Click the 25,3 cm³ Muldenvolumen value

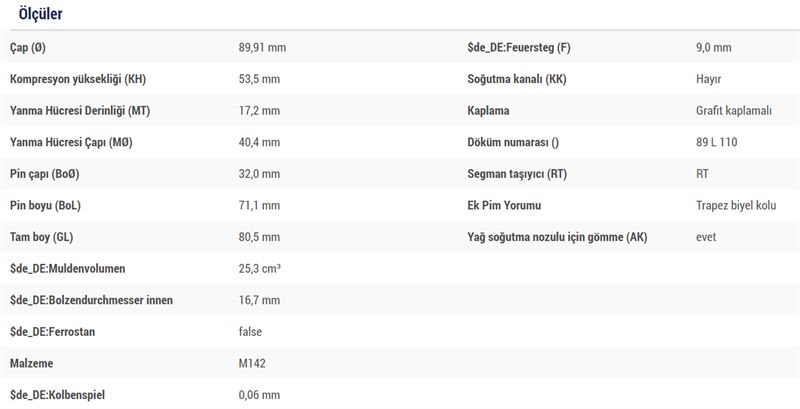click(259, 269)
